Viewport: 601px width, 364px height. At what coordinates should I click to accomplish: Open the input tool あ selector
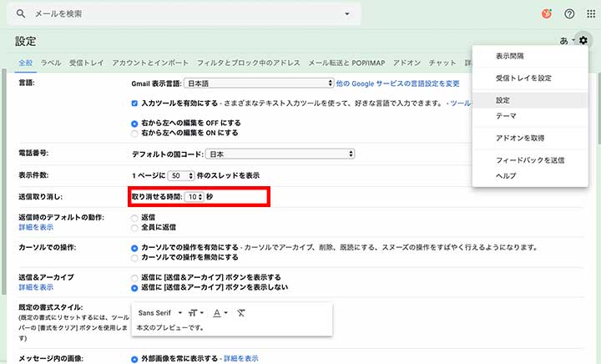tap(567, 41)
